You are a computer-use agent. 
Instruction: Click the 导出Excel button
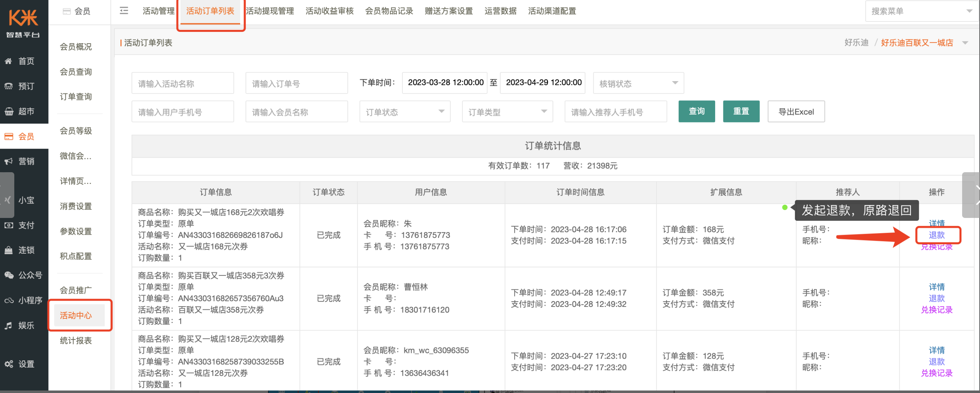[x=796, y=111]
